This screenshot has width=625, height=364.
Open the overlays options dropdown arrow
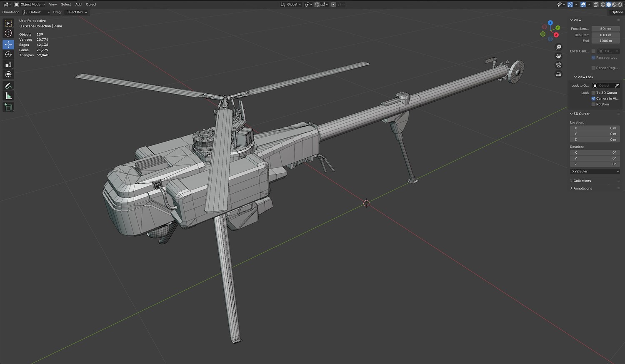tap(589, 5)
